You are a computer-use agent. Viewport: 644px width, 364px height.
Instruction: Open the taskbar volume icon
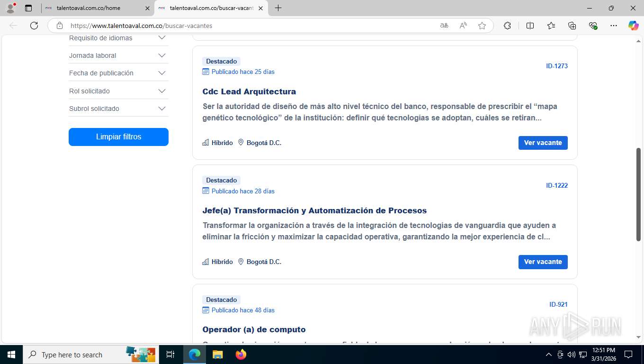(x=571, y=355)
